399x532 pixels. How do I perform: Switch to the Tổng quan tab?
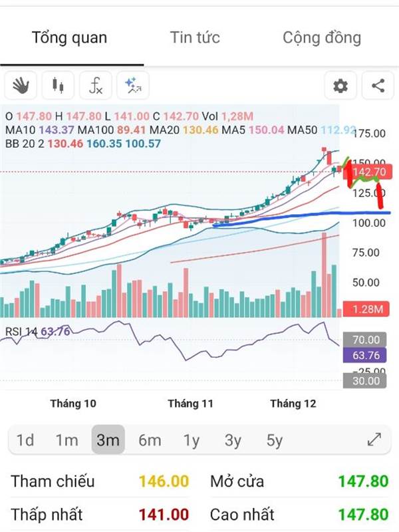point(69,37)
